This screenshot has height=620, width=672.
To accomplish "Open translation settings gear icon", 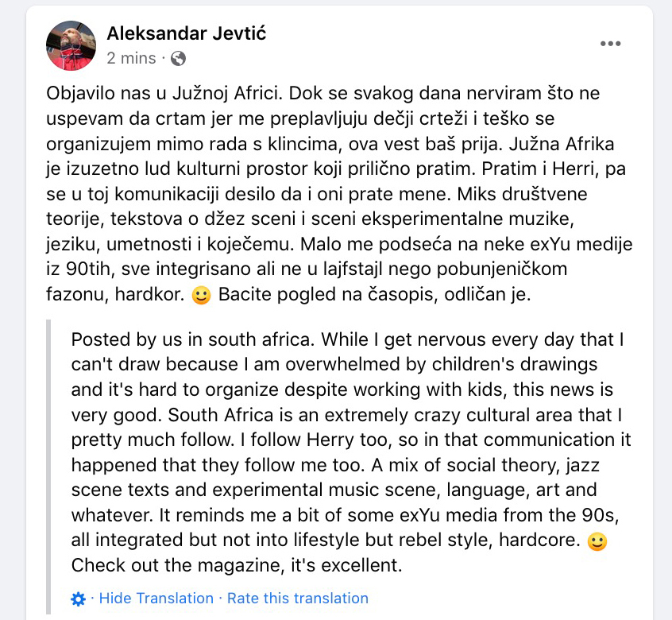I will coord(78,599).
